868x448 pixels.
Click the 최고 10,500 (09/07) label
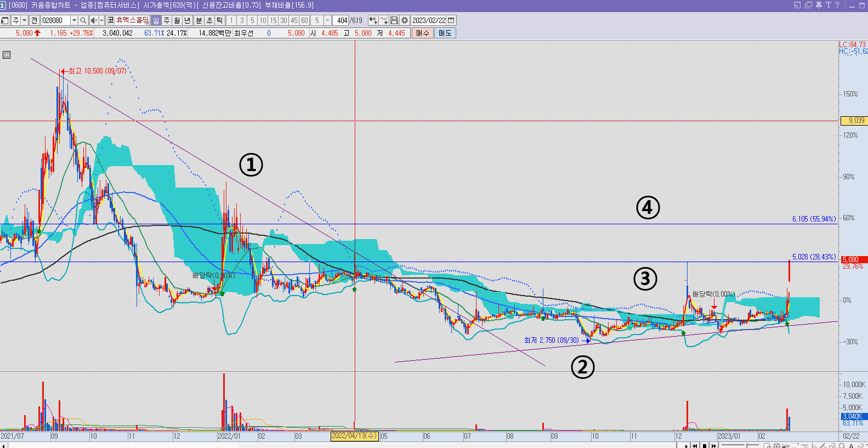98,71
